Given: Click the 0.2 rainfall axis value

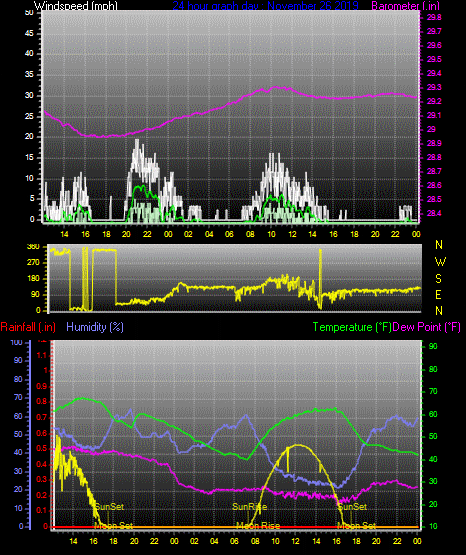Looking at the screenshot, I should [x=42, y=495].
